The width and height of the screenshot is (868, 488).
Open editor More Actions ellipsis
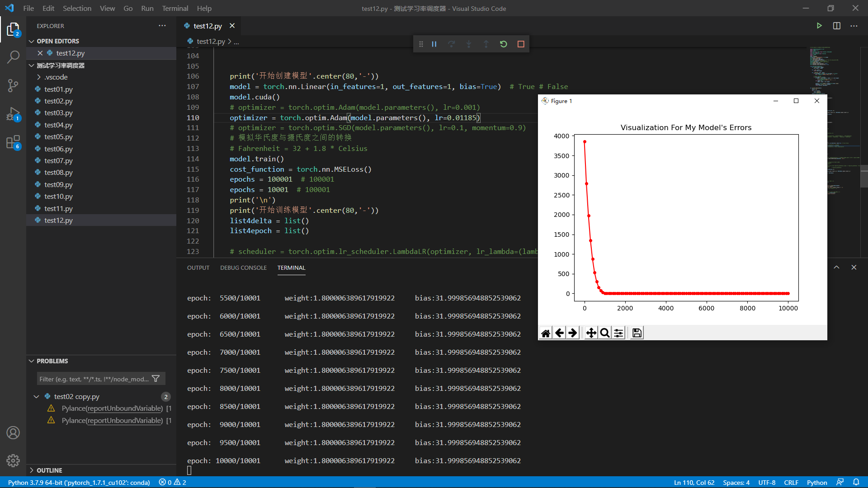pos(854,26)
